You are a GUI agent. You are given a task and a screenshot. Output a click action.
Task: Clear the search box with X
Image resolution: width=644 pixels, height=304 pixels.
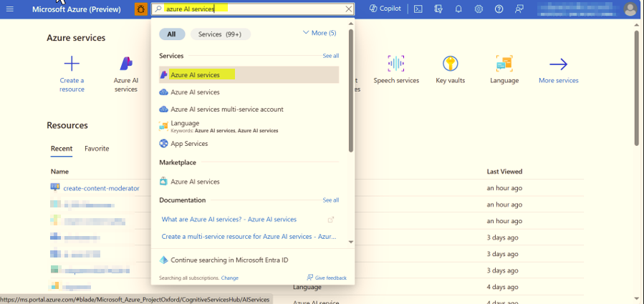coord(349,9)
